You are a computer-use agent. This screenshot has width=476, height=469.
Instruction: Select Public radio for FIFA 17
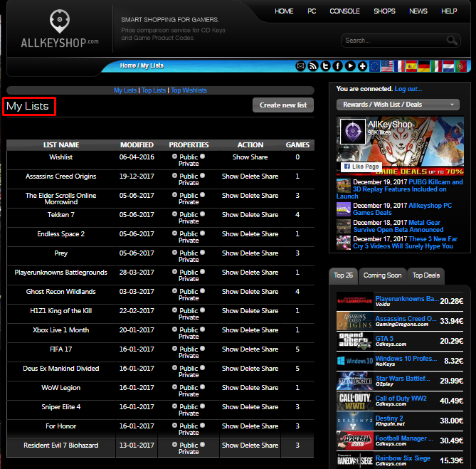(175, 349)
